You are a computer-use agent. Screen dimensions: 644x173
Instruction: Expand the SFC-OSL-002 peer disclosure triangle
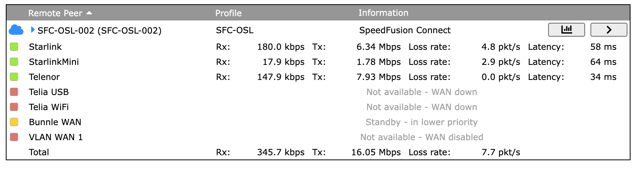33,30
